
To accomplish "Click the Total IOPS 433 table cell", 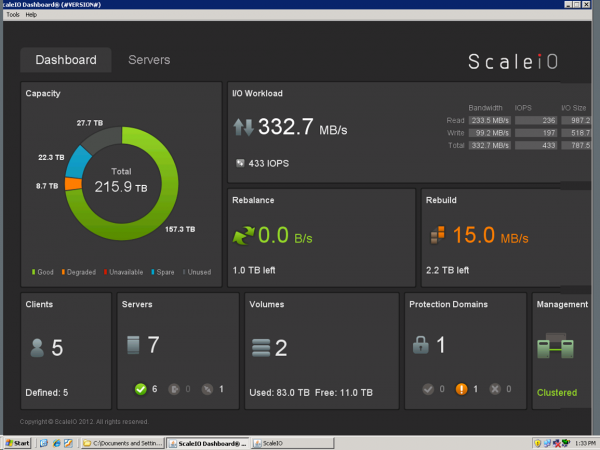I will click(536, 145).
